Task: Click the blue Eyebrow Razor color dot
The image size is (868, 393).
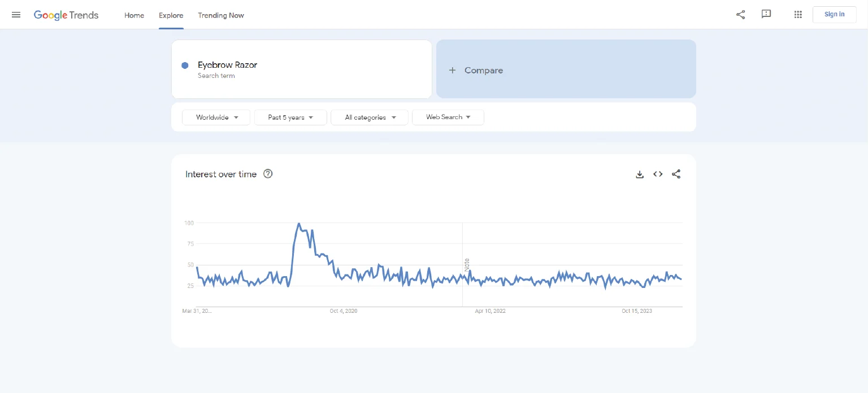Action: tap(185, 65)
